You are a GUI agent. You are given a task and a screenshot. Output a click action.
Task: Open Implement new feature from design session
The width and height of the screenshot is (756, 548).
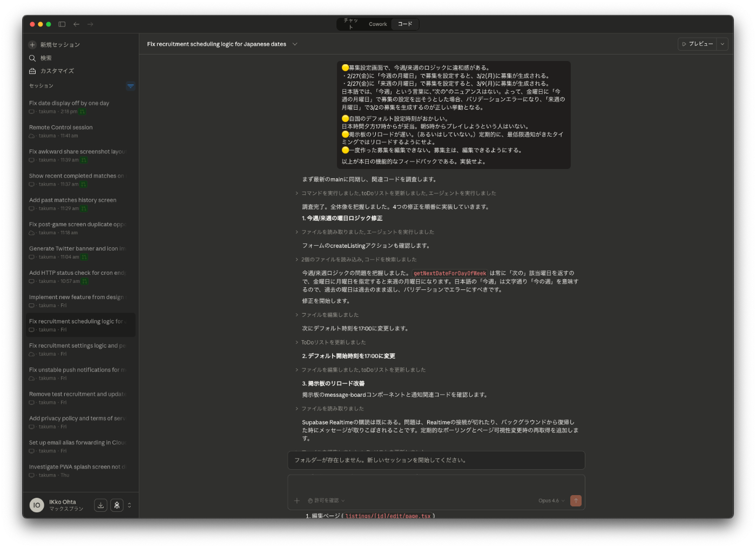coord(79,301)
